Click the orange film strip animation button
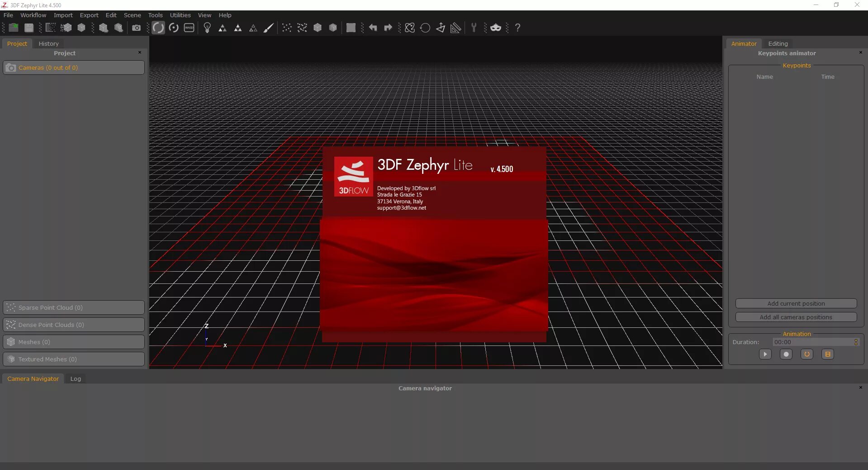This screenshot has height=470, width=868. (828, 354)
